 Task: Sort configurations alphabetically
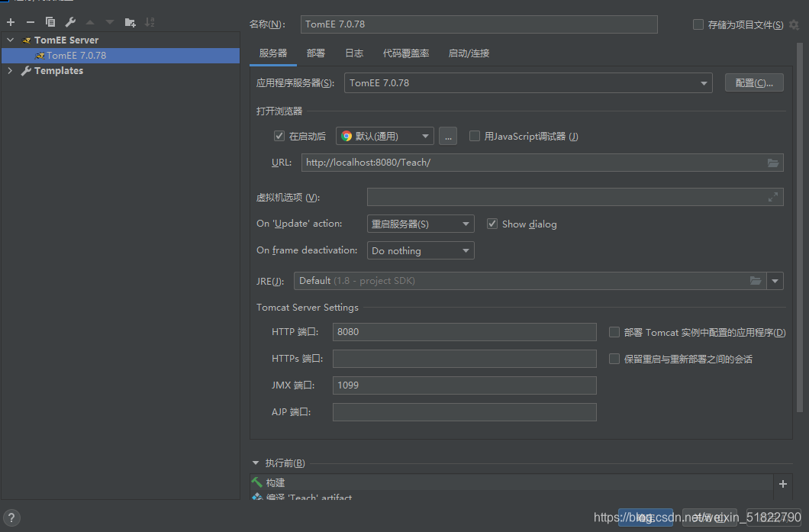(x=150, y=22)
